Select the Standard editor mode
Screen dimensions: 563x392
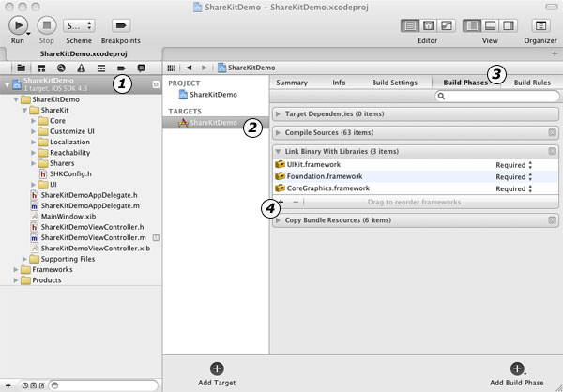(x=410, y=26)
